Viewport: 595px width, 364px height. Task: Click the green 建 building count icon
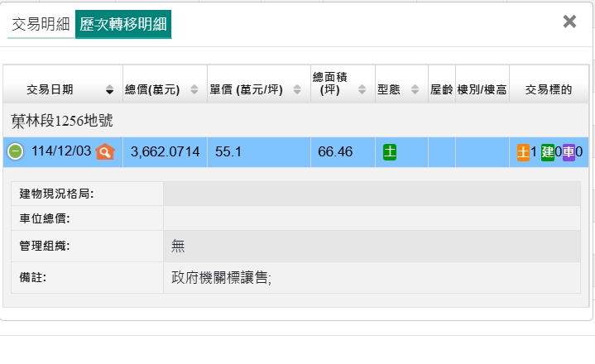[547, 151]
